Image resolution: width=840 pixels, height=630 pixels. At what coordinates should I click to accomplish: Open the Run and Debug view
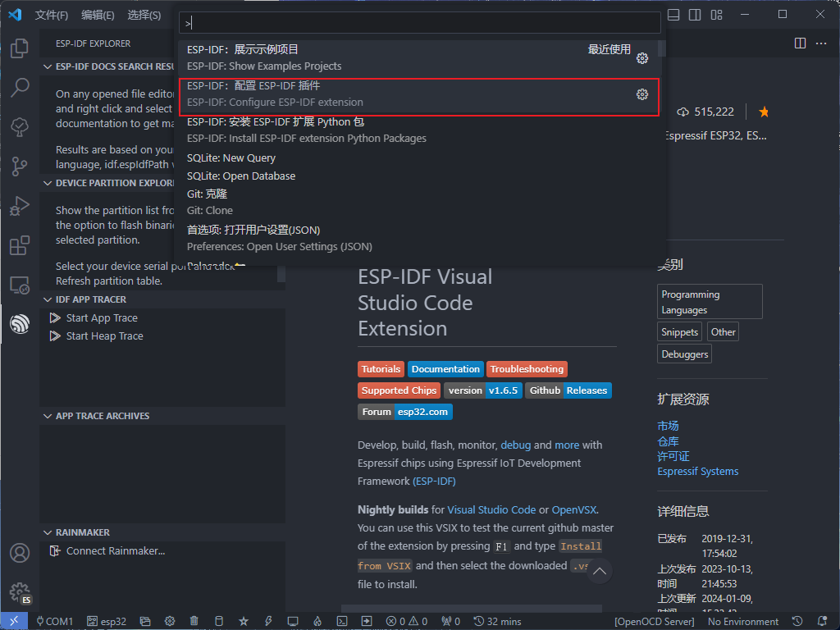click(x=20, y=206)
